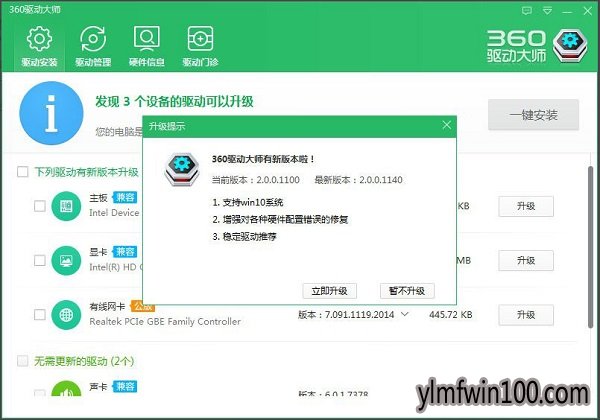
Task: Click 立即升级 in the dialog
Action: 329,291
